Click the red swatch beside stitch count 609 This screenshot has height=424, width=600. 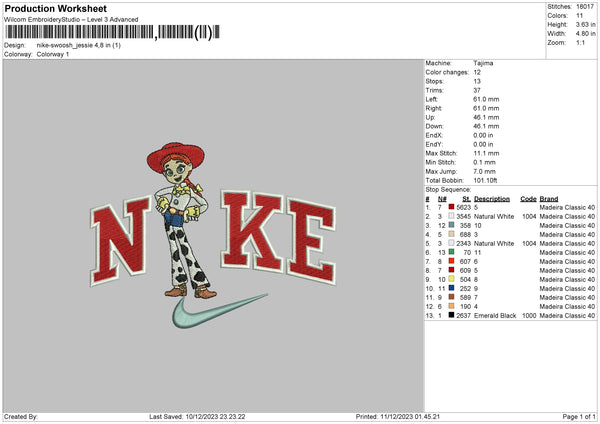click(452, 270)
